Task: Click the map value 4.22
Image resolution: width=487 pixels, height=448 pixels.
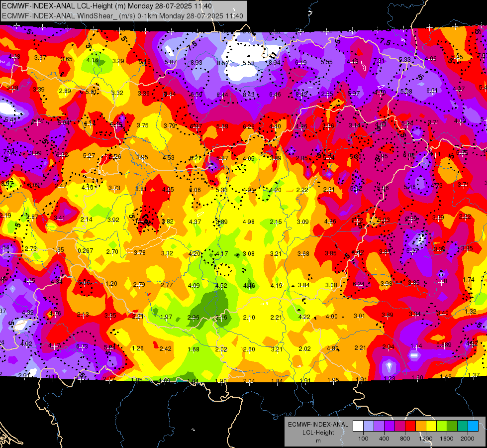Action: 304,317
